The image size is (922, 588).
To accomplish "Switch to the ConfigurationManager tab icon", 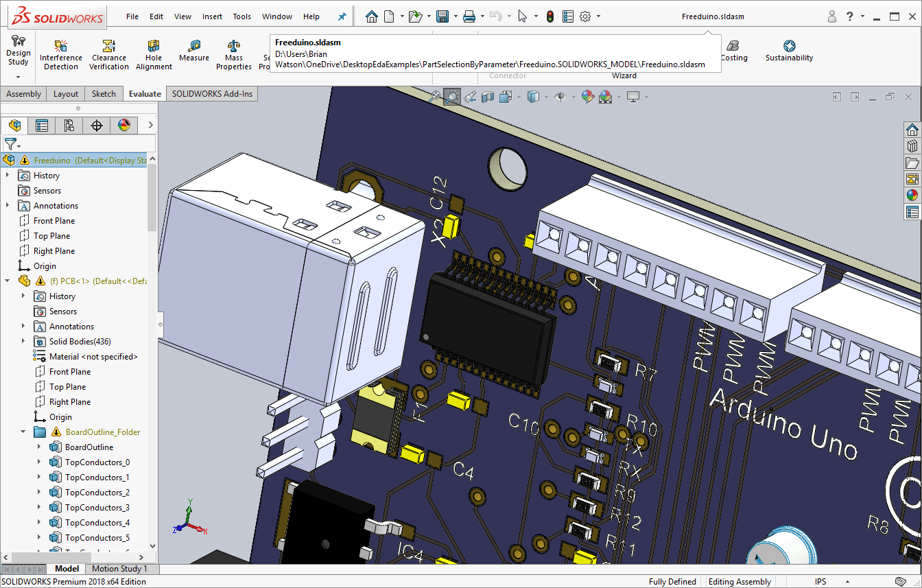I will [x=69, y=126].
